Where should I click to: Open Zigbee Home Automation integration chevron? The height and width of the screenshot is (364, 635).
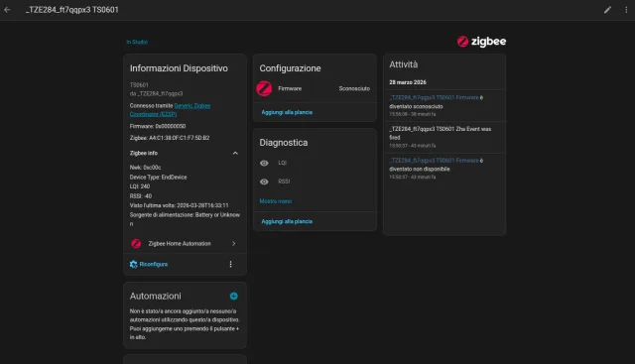(x=234, y=243)
